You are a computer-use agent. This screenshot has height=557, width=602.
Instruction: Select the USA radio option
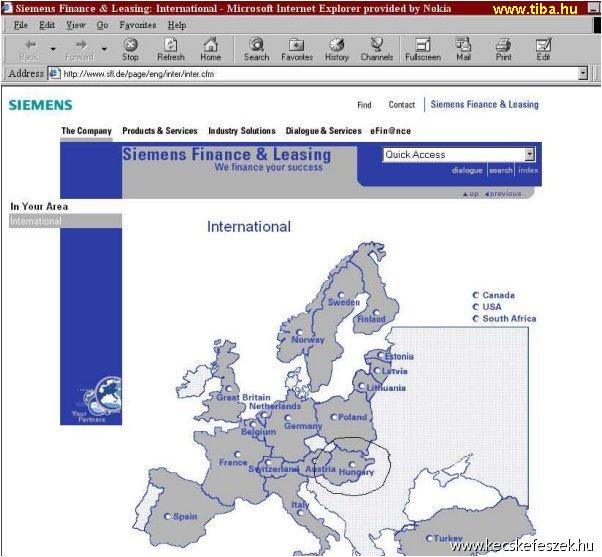pyautogui.click(x=476, y=307)
